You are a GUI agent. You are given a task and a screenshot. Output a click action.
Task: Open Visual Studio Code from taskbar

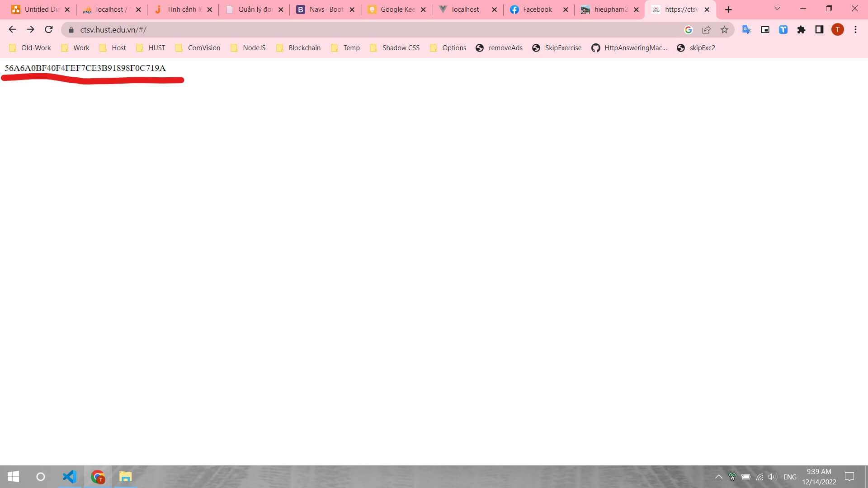[x=69, y=477]
